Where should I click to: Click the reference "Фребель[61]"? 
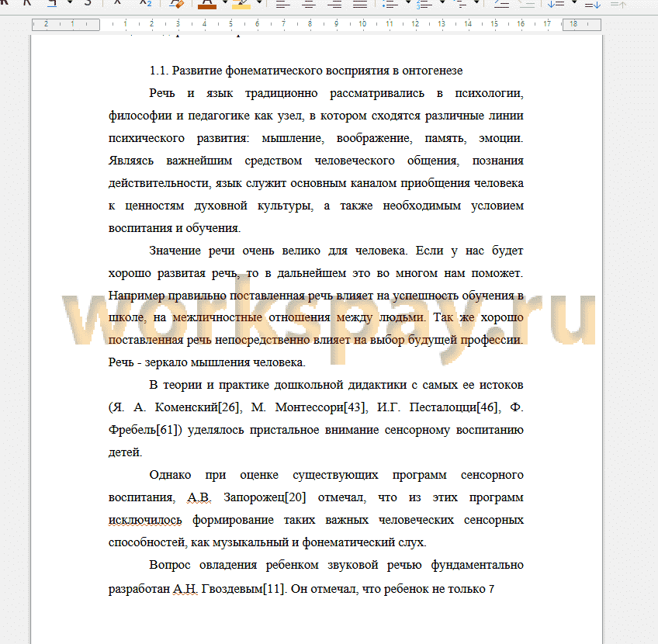[x=145, y=430]
